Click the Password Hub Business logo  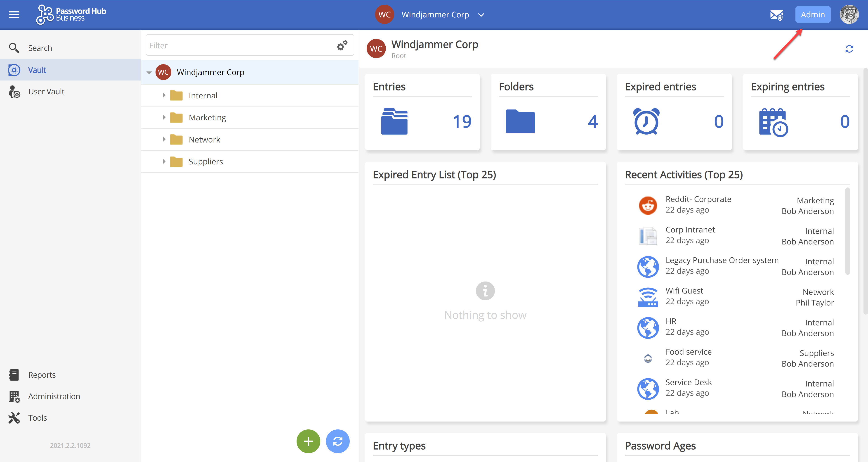[x=71, y=14]
